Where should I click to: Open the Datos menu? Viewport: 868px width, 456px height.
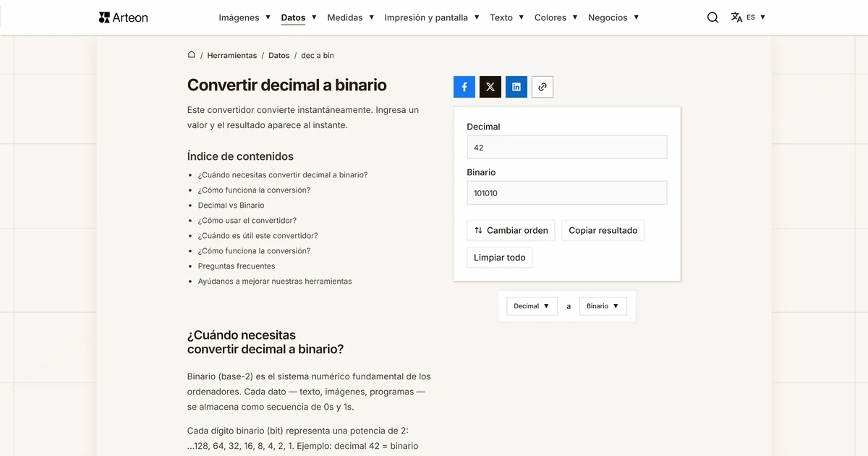coord(293,17)
